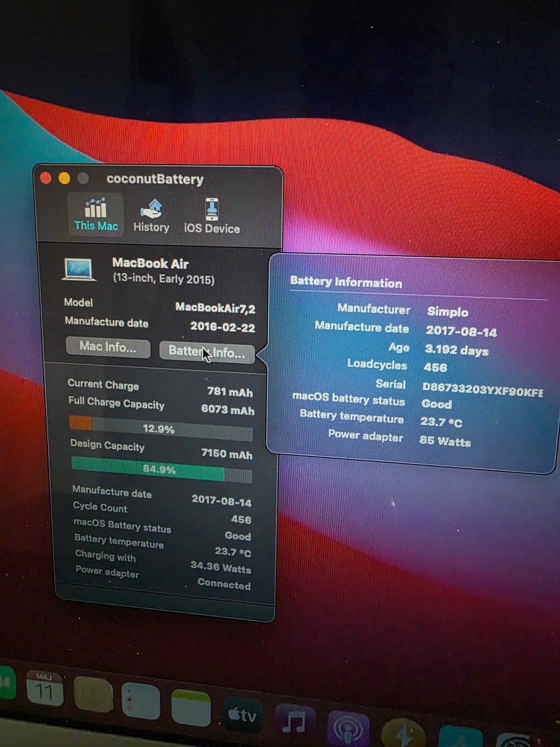Image resolution: width=560 pixels, height=747 pixels.
Task: Click the 2017-08-14 date in the popover
Action: (x=461, y=331)
